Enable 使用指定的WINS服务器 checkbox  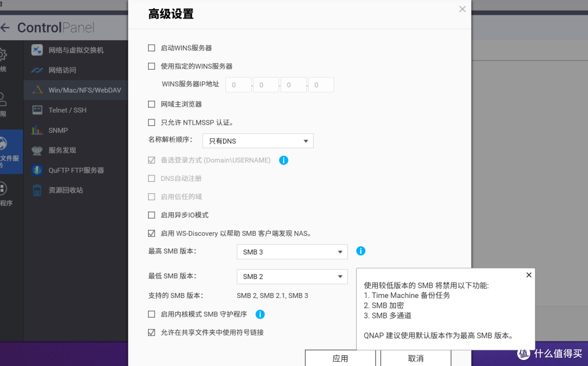coord(151,66)
